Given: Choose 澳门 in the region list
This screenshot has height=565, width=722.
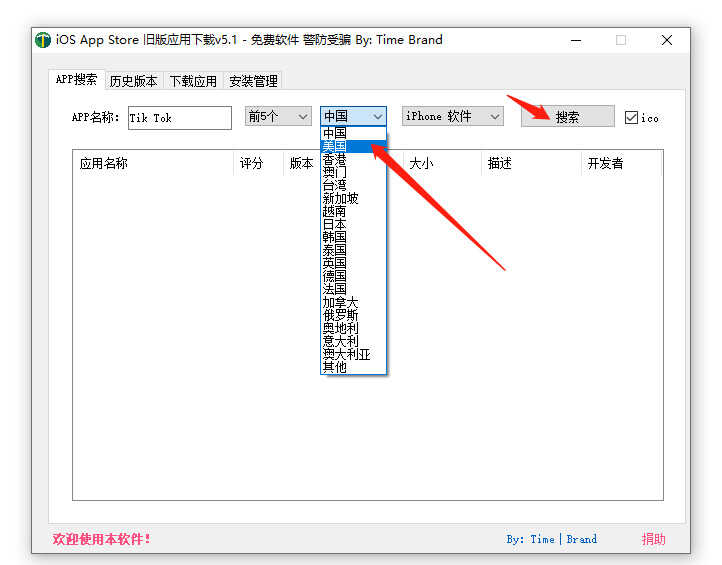Looking at the screenshot, I should [353, 172].
